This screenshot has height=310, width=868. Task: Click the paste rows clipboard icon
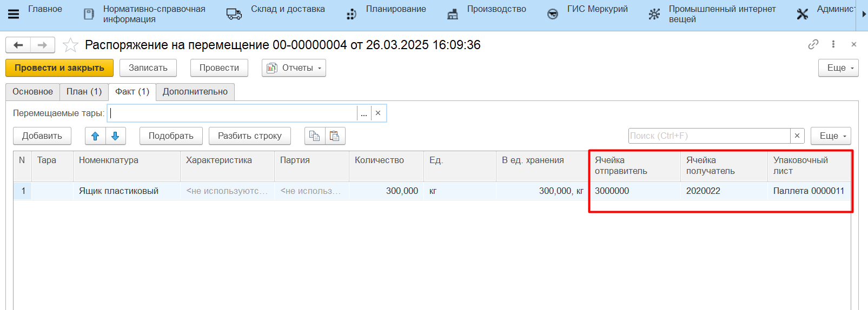click(335, 136)
